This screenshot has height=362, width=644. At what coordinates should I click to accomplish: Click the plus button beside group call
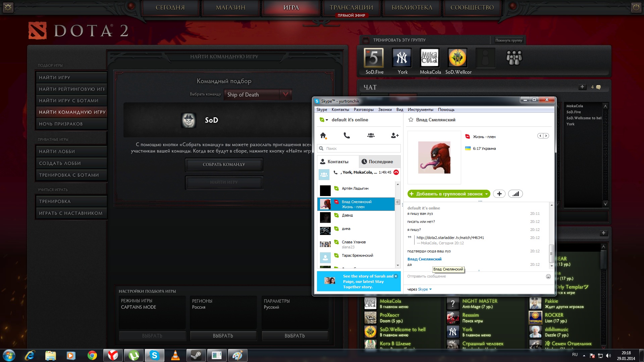(499, 194)
